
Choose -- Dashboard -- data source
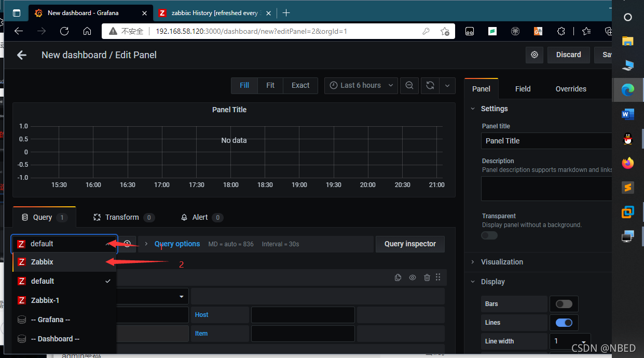click(x=64, y=339)
